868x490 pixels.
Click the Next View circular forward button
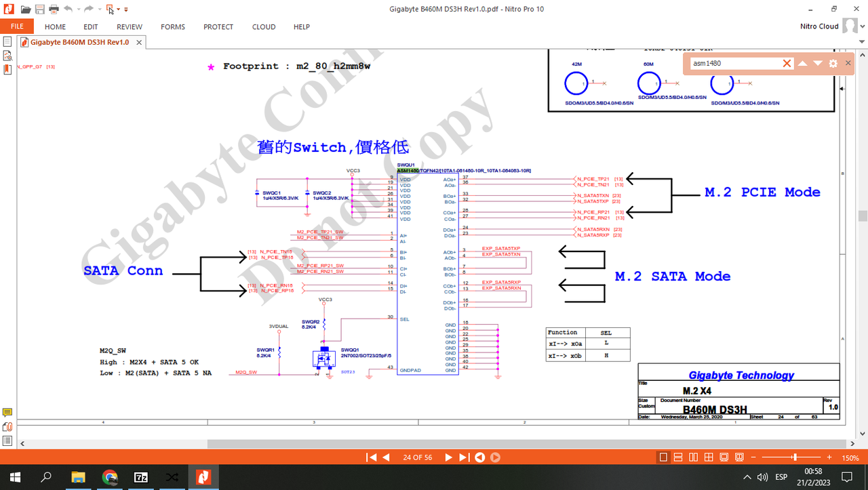click(x=495, y=457)
